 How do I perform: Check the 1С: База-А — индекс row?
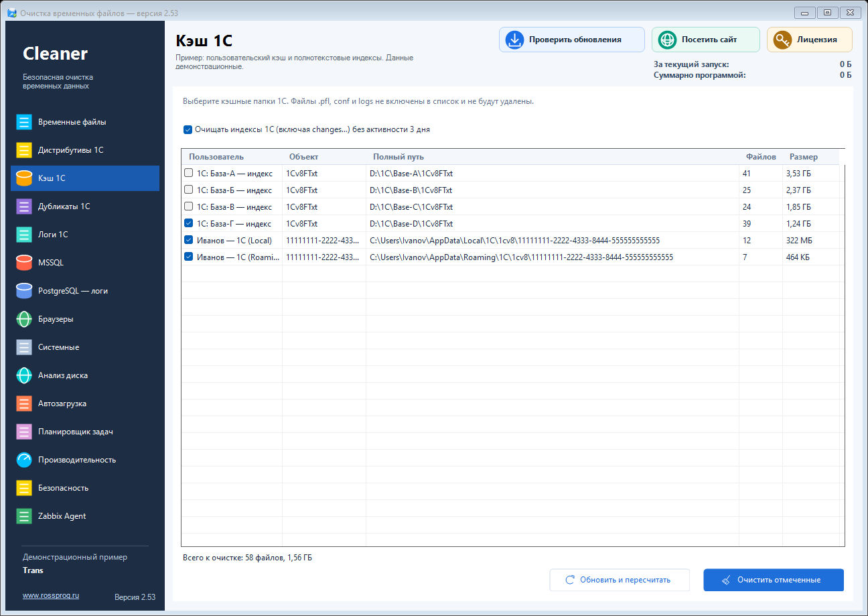click(x=189, y=173)
